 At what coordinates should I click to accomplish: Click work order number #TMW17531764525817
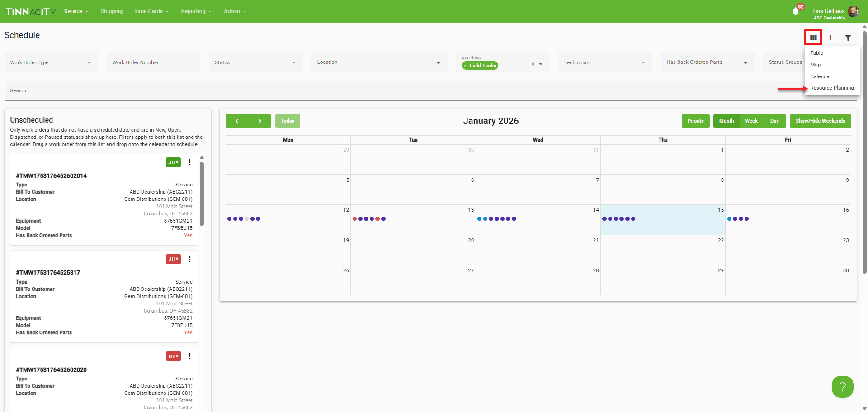click(x=48, y=273)
